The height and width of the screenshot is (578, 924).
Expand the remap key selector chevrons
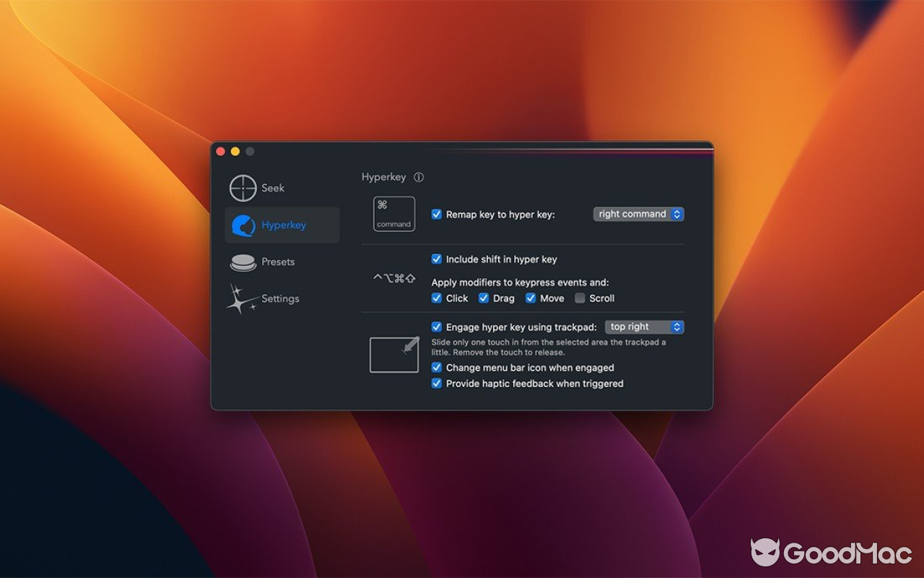click(x=677, y=214)
